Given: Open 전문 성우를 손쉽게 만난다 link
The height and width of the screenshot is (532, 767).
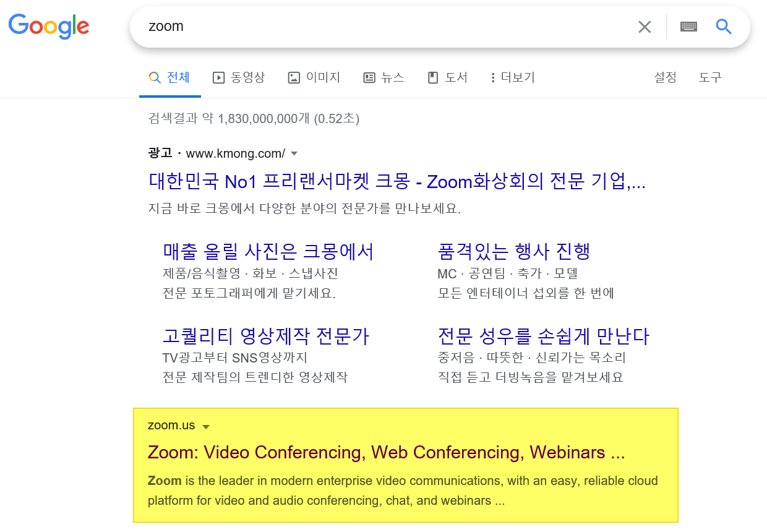Looking at the screenshot, I should (544, 337).
